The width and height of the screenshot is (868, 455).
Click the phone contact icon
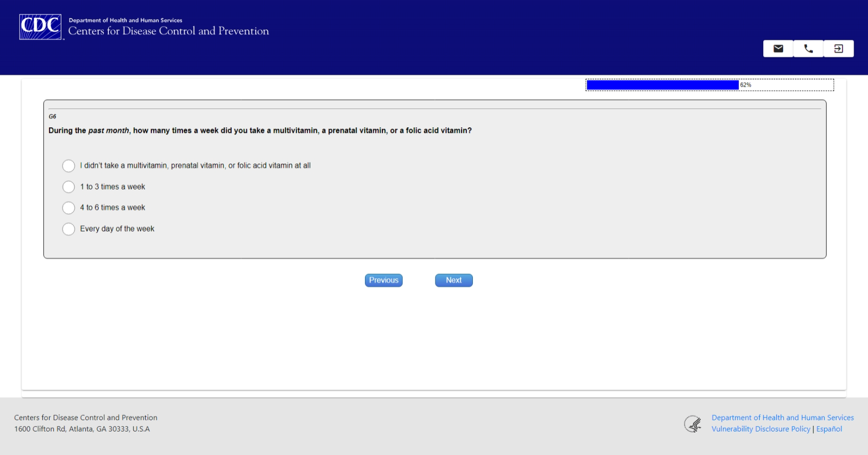pyautogui.click(x=808, y=49)
